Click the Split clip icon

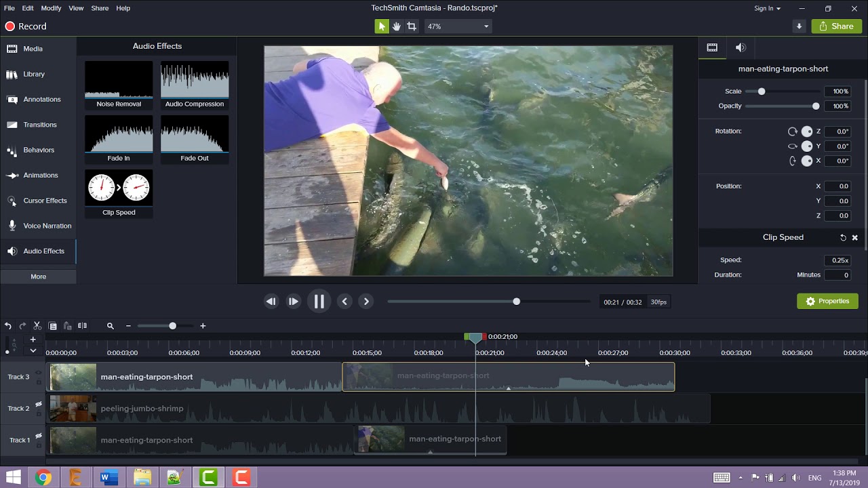[x=82, y=326]
